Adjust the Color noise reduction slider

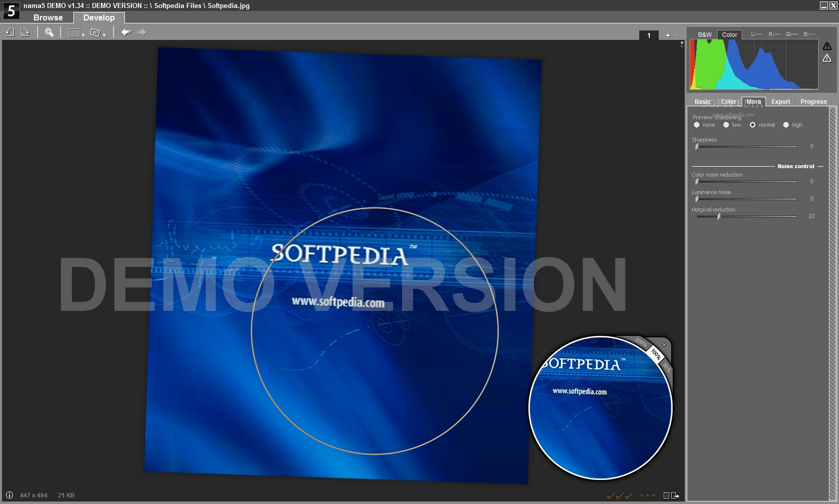pos(747,182)
